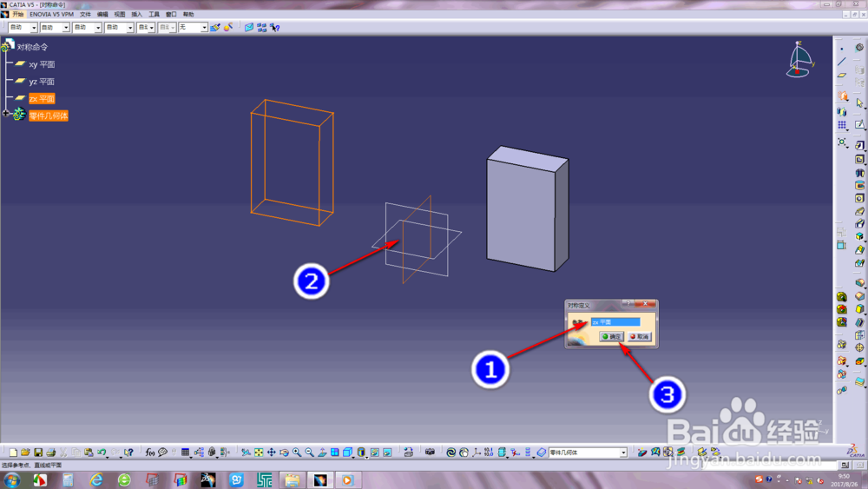Create new document icon in bottom toolbar
This screenshot has width=868, height=489.
(x=13, y=453)
